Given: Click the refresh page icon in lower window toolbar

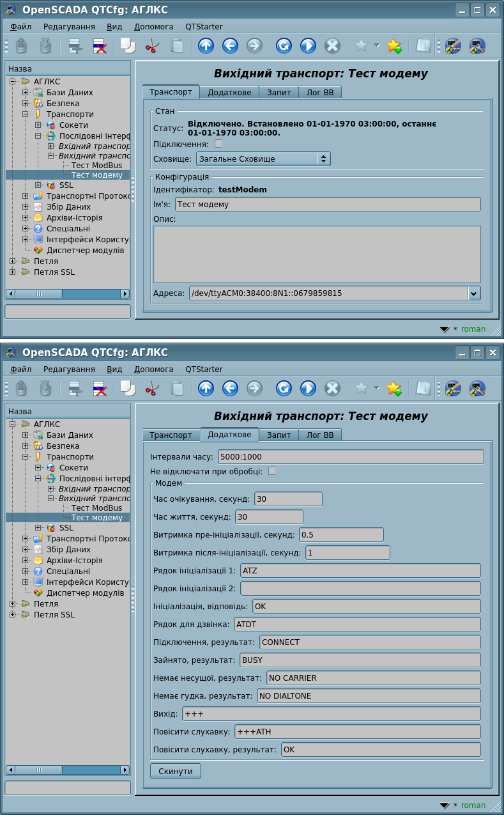Looking at the screenshot, I should tap(284, 388).
